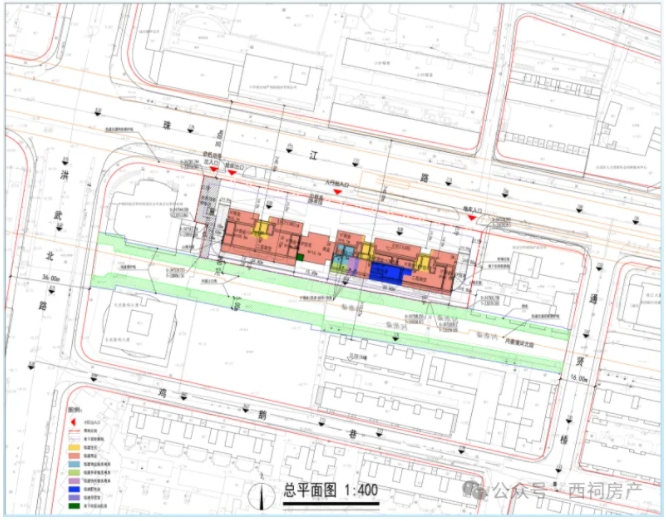Screen dimensions: 666x521
Task: Click the small dark green square on the plan
Action: 298,259
